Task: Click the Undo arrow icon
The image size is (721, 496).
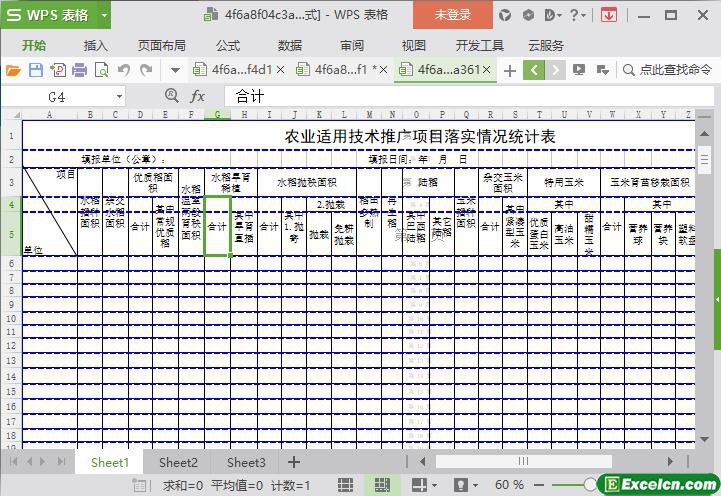Action: point(124,70)
